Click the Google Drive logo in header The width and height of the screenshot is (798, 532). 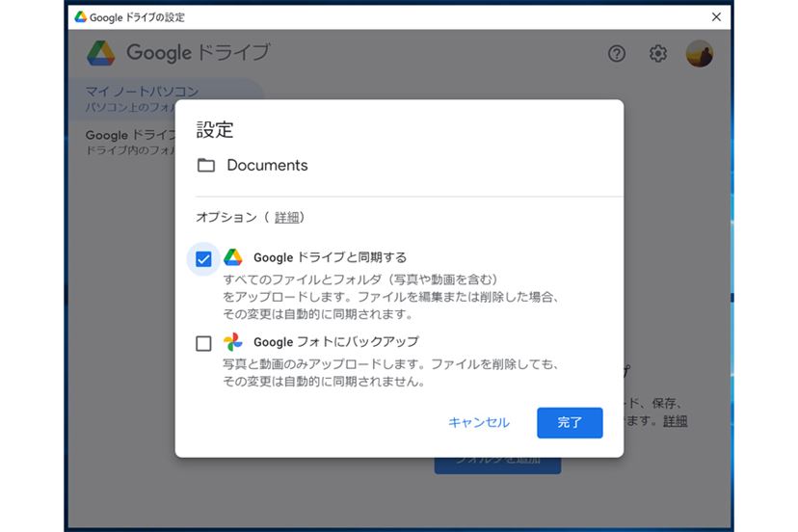[x=101, y=53]
